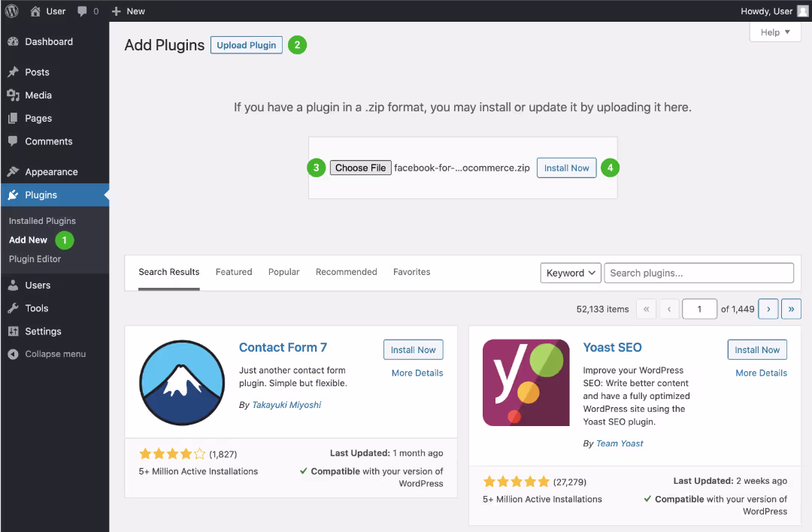Click the Posts pushpin icon

pyautogui.click(x=14, y=72)
